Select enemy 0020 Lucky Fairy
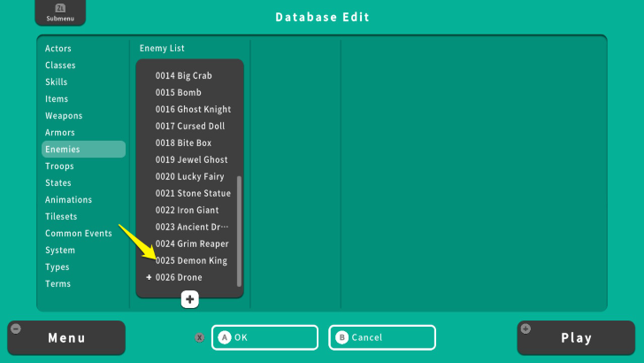 [189, 177]
